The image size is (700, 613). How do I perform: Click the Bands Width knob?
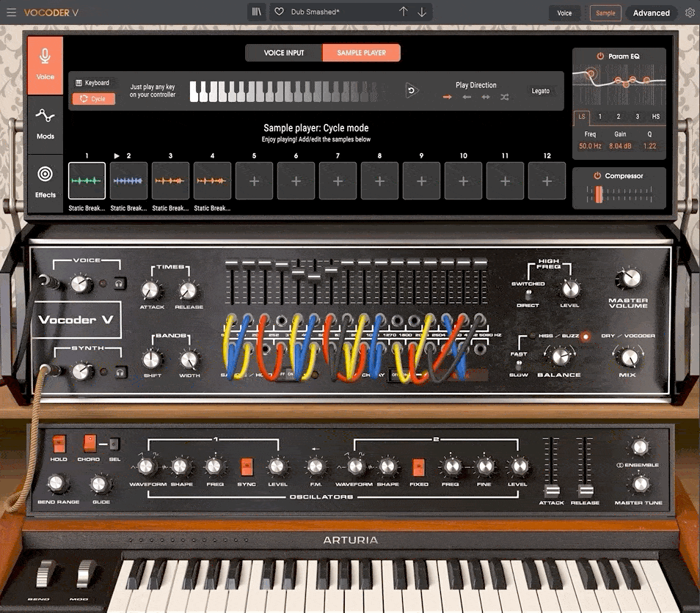click(189, 359)
